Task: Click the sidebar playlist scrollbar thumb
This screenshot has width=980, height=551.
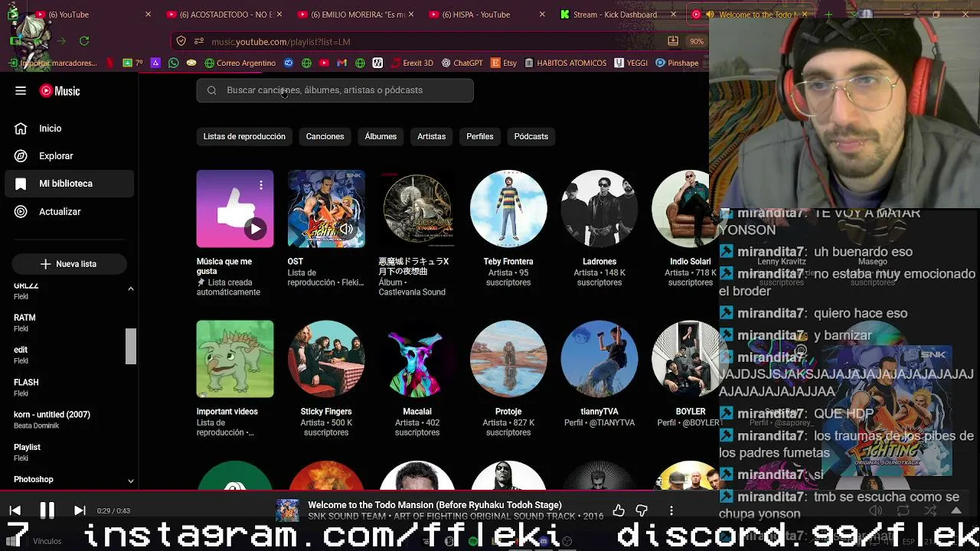Action: pyautogui.click(x=131, y=347)
